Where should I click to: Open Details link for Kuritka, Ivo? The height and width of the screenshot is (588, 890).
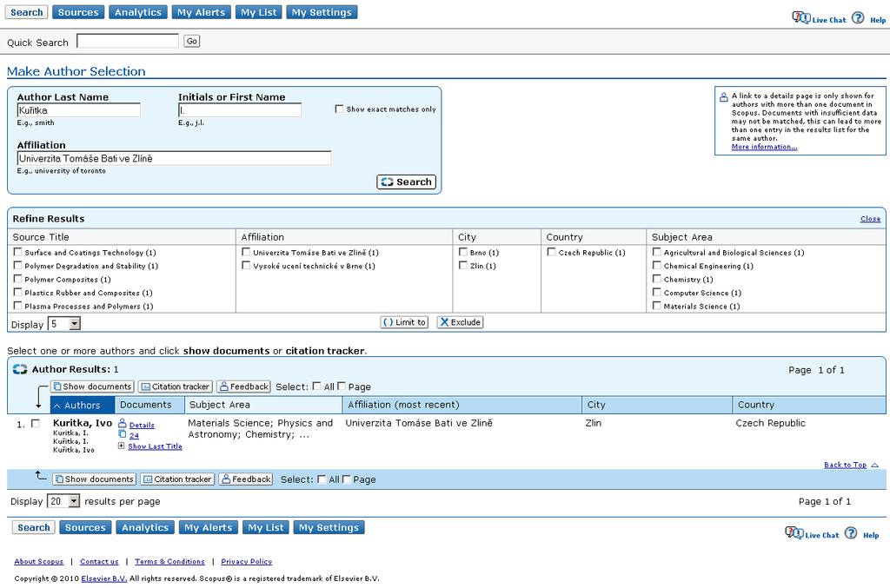coord(142,425)
